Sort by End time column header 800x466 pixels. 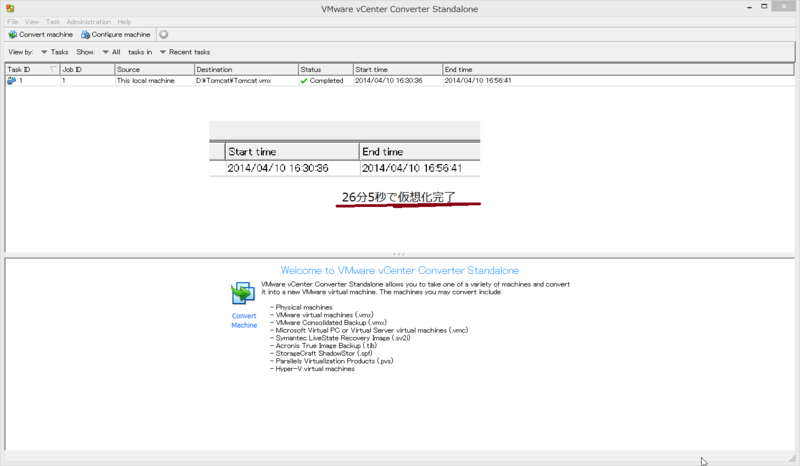[618, 69]
